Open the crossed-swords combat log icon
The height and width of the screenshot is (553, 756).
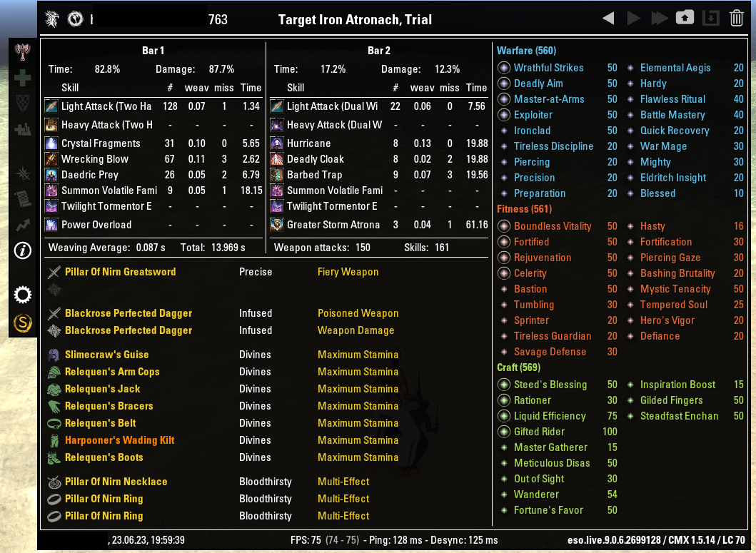coord(23,173)
